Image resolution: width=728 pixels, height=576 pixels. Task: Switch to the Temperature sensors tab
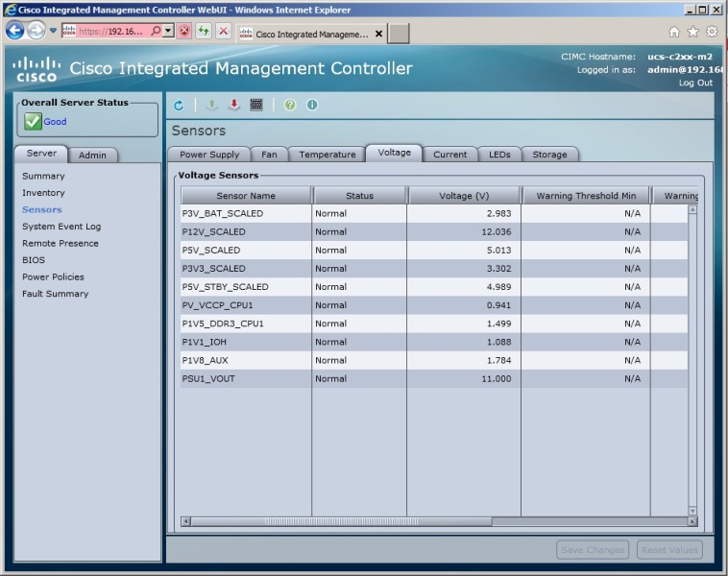pyautogui.click(x=327, y=154)
